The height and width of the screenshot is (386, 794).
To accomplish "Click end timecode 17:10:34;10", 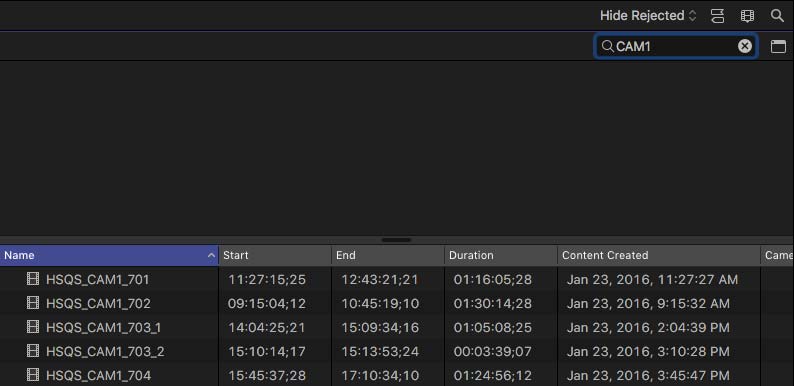I will click(380, 375).
